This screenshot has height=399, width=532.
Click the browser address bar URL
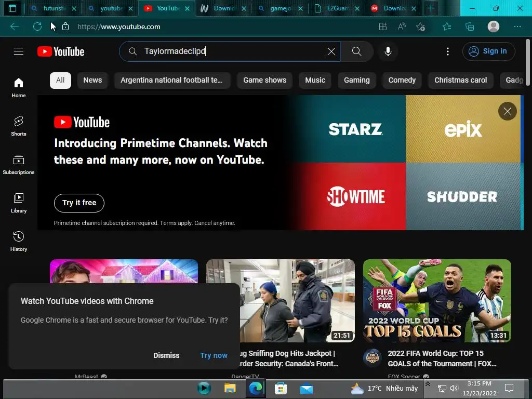coord(119,26)
